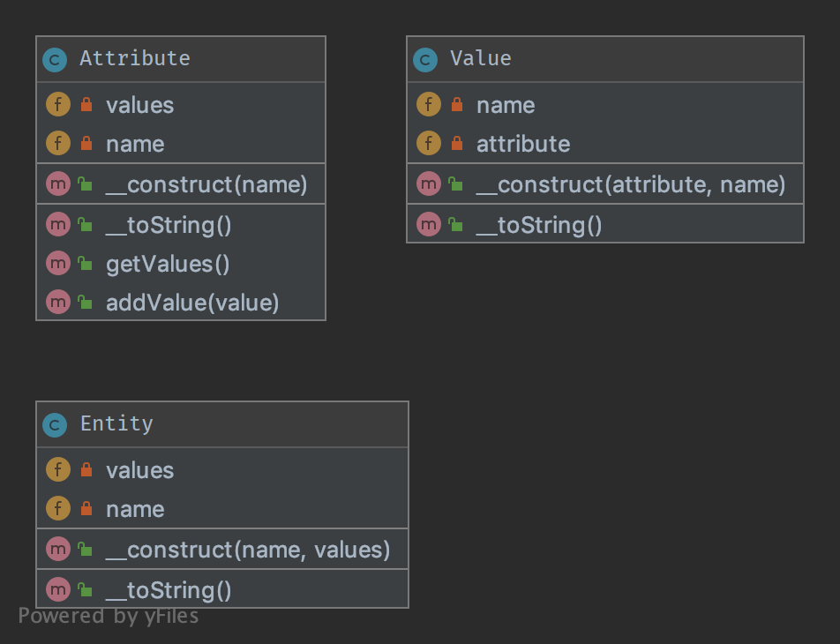Click the class icon next to Entity
This screenshot has height=644, width=840.
[x=55, y=425]
